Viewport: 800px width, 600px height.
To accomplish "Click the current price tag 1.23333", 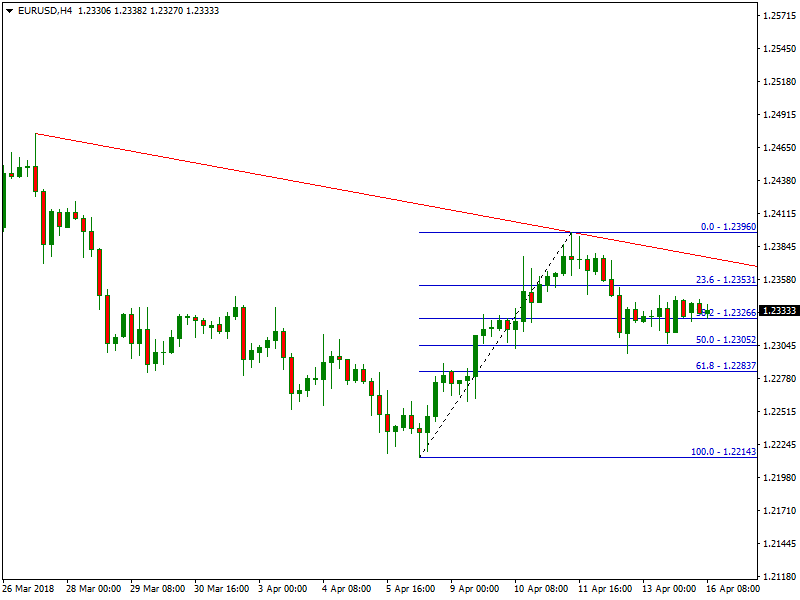I will [778, 311].
